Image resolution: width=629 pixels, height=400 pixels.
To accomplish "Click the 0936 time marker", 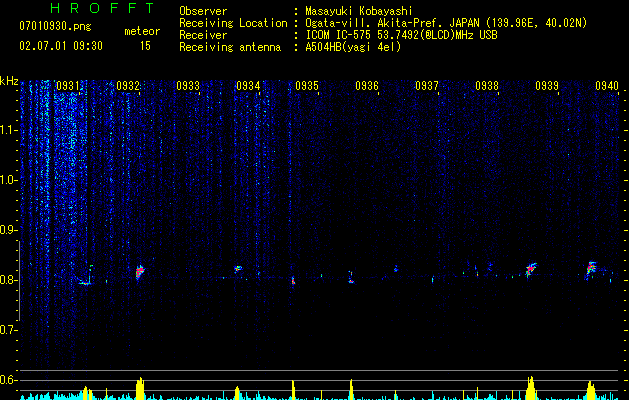I will [x=367, y=86].
